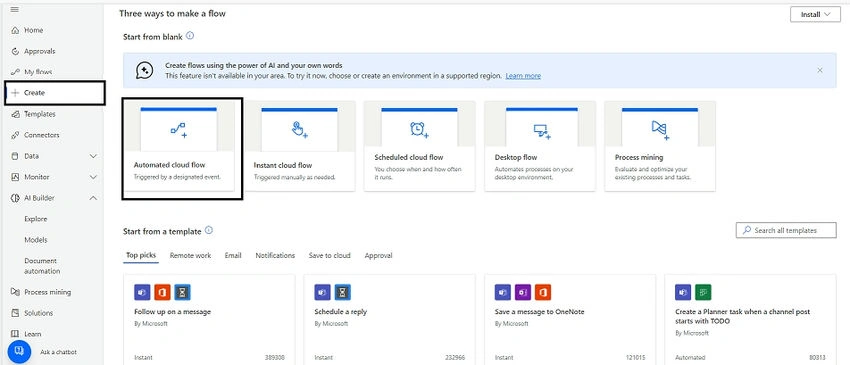Click the Templates icon in sidebar

pos(15,114)
